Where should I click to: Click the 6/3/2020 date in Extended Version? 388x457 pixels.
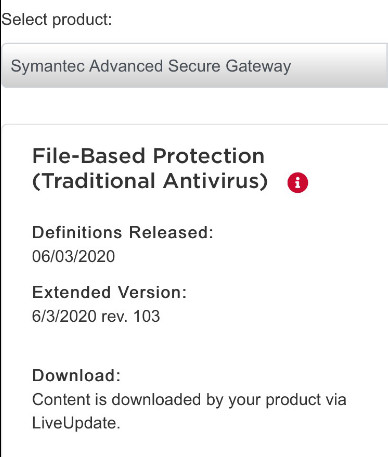coord(64,316)
